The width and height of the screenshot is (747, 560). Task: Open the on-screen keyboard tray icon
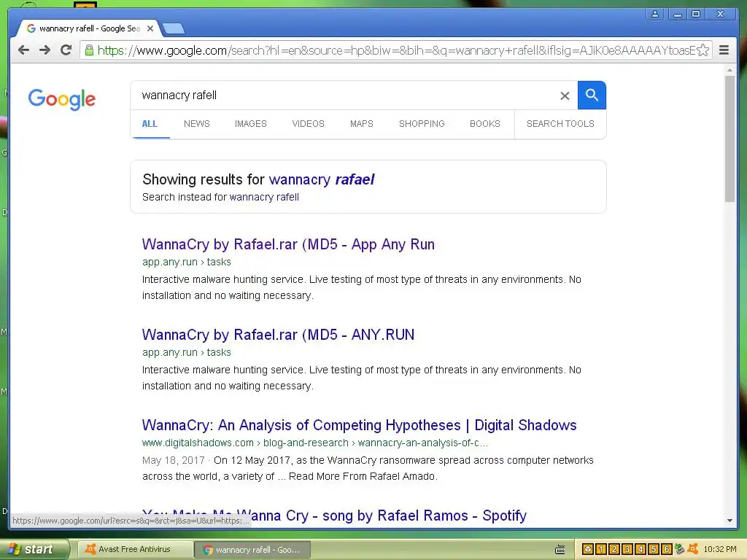pos(560,550)
